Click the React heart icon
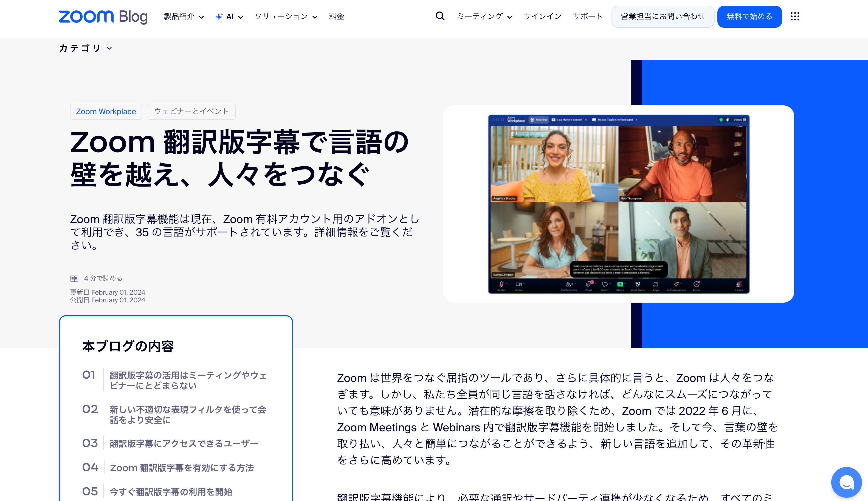The image size is (868, 501). click(x=604, y=285)
